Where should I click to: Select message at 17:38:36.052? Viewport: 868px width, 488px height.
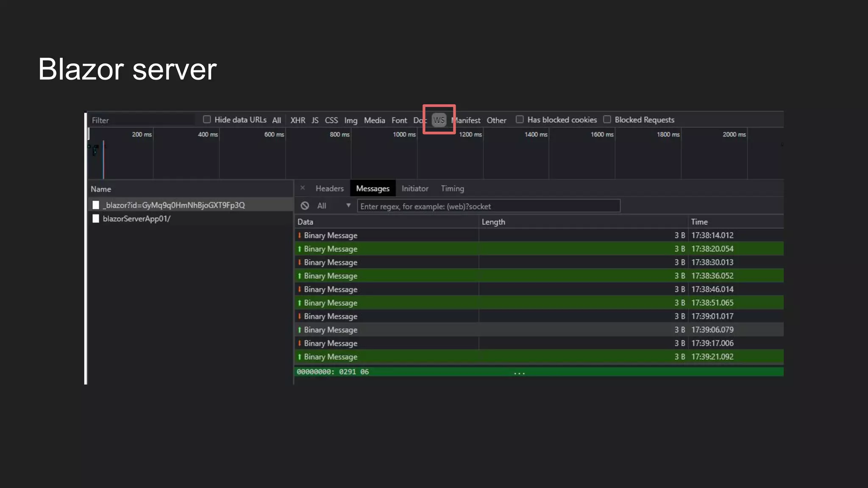[539, 276]
